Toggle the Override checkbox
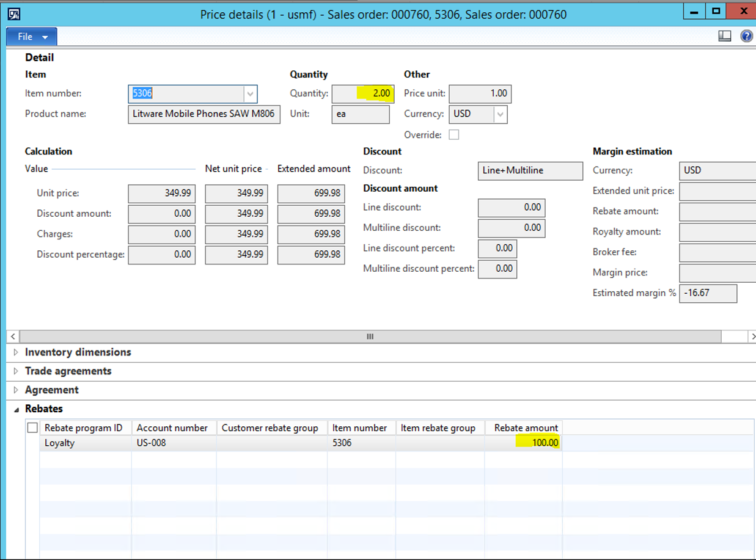The image size is (756, 560). tap(453, 134)
